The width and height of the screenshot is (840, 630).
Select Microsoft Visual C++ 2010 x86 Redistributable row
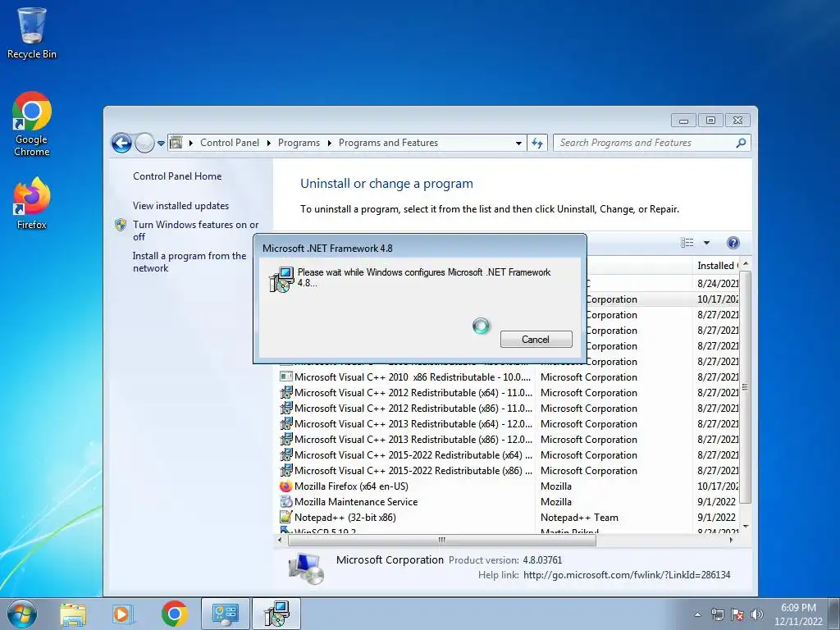click(x=509, y=377)
